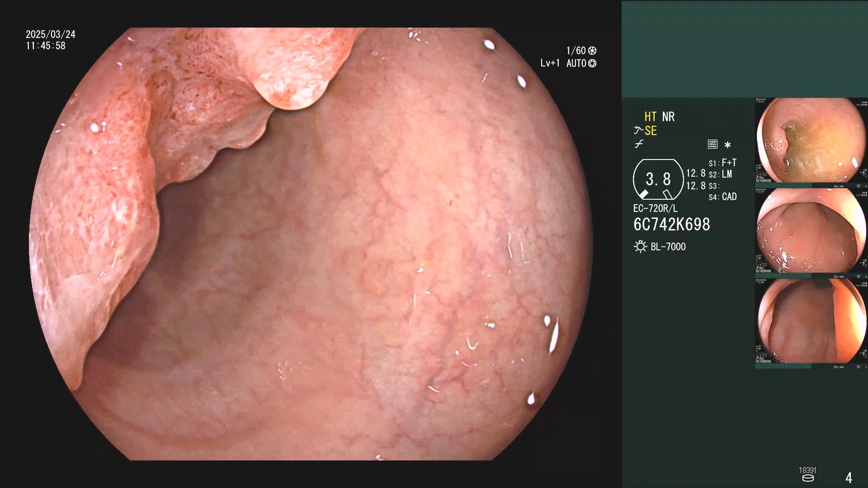
Task: Click the AUTO exposure mode label
Action: (576, 63)
